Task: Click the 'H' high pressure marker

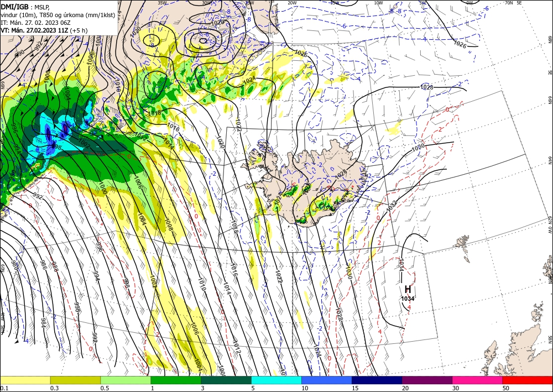Action: (408, 289)
